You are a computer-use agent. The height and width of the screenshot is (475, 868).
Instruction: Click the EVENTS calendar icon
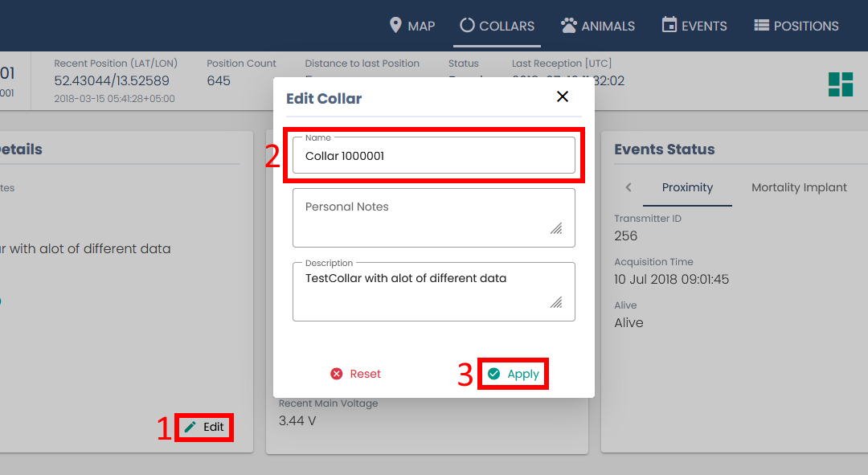[669, 26]
